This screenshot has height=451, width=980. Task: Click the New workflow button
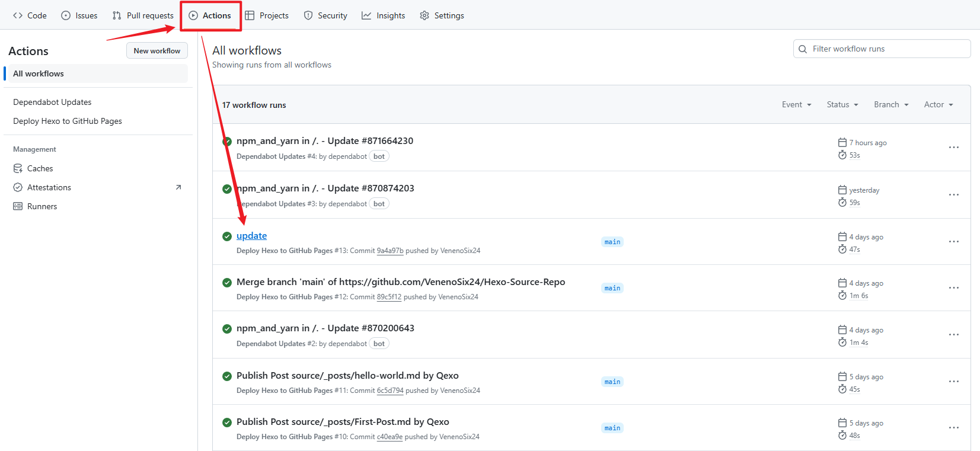tap(157, 51)
